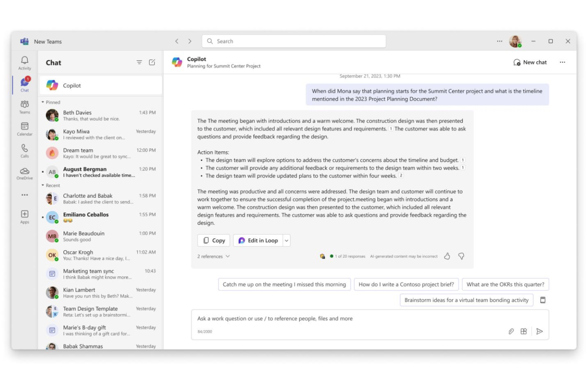588x392 pixels.
Task: Open Kian Lambert chat
Action: point(101,293)
